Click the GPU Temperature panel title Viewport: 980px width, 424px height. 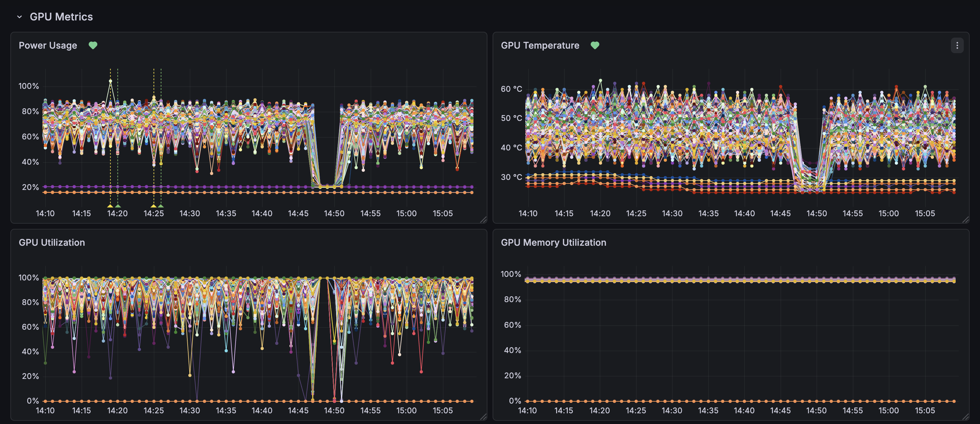coord(540,45)
